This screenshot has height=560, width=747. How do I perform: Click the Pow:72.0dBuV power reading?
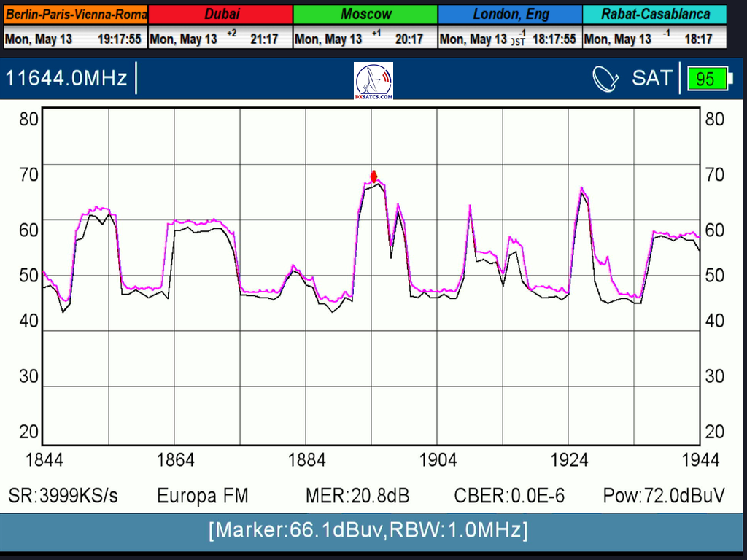tap(664, 496)
